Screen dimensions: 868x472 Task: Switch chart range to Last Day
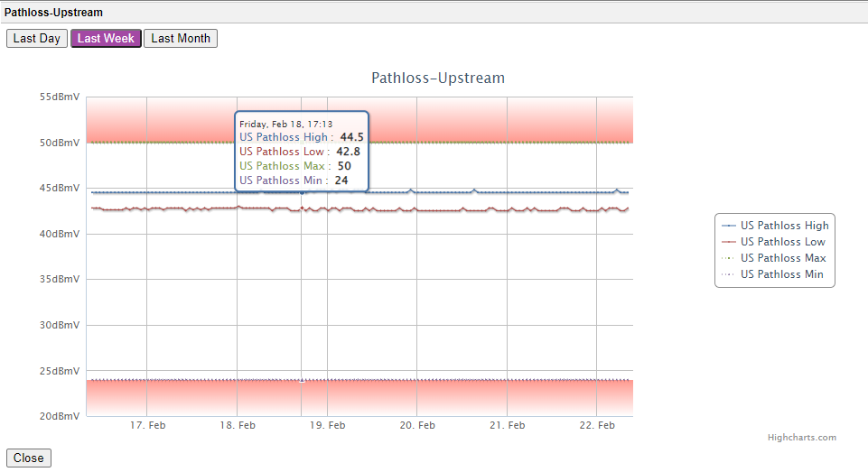point(37,39)
